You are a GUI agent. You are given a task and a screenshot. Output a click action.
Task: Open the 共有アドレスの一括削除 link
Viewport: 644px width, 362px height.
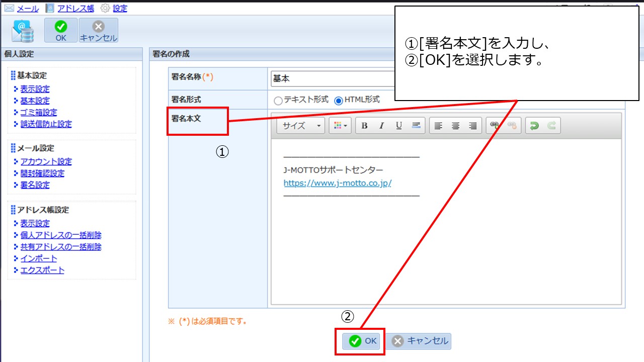61,247
